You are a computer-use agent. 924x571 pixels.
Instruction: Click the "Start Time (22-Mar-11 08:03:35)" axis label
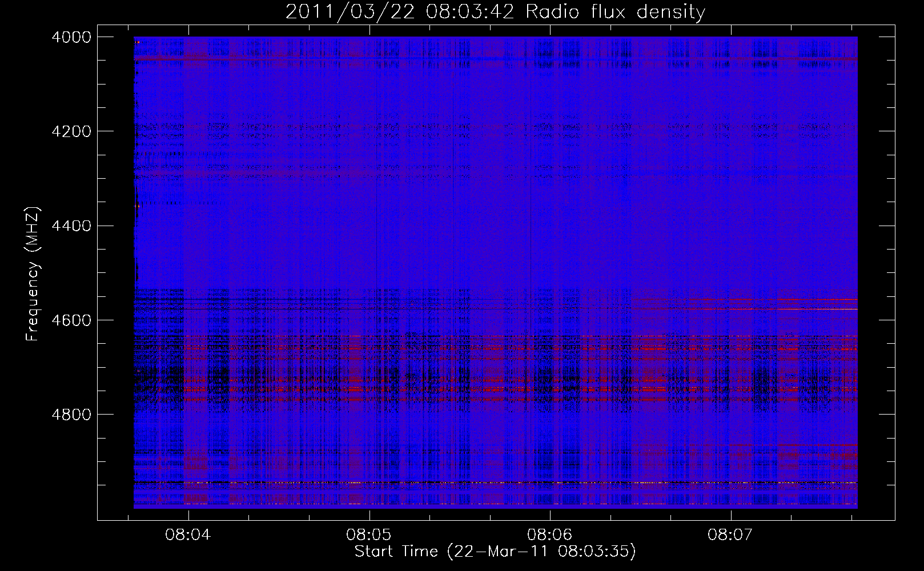495,552
